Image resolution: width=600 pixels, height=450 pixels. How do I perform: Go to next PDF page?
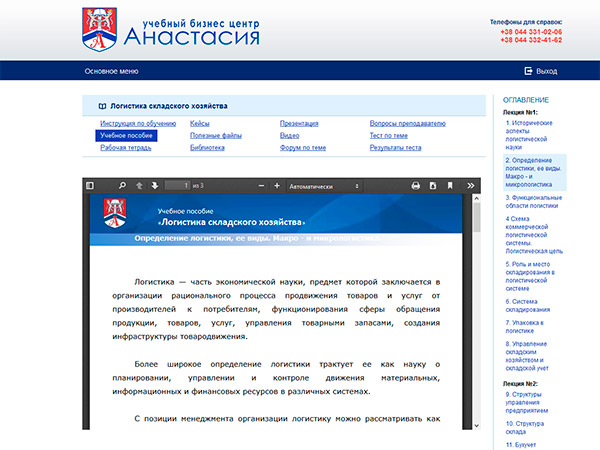pos(155,186)
